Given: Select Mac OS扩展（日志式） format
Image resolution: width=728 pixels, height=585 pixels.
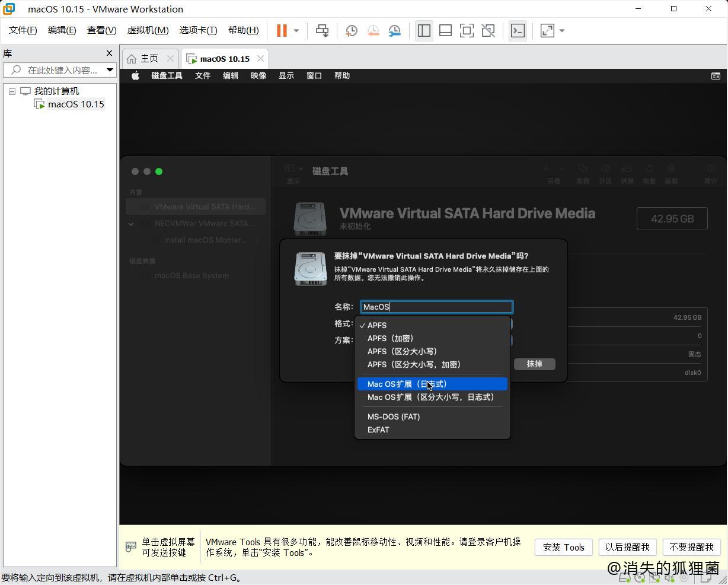Looking at the screenshot, I should click(432, 384).
